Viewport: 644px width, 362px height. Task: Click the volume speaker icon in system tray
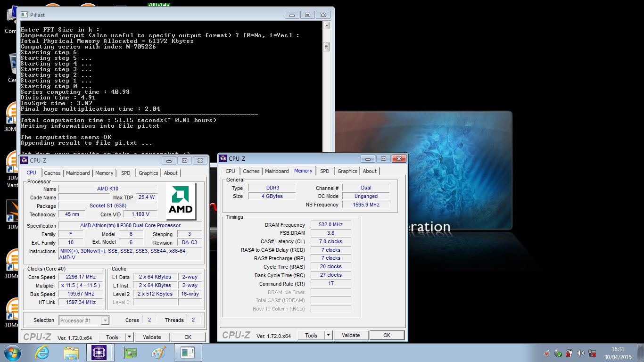pos(580,353)
